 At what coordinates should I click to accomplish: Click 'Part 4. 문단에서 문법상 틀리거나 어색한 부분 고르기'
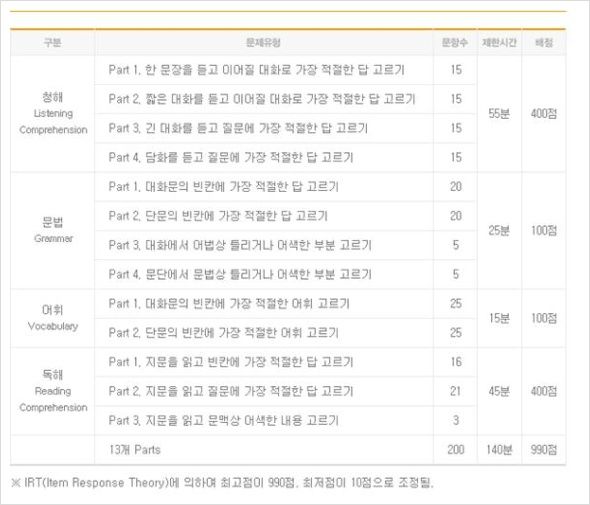(240, 274)
